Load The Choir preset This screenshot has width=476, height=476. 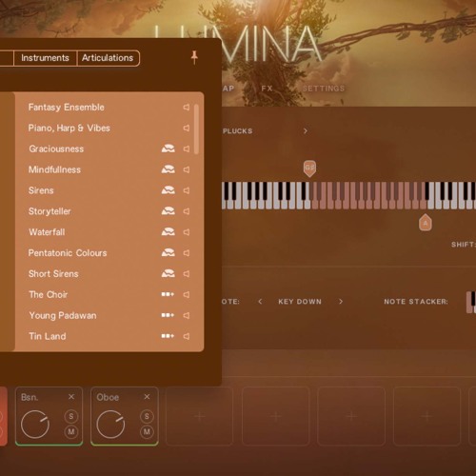(x=49, y=294)
